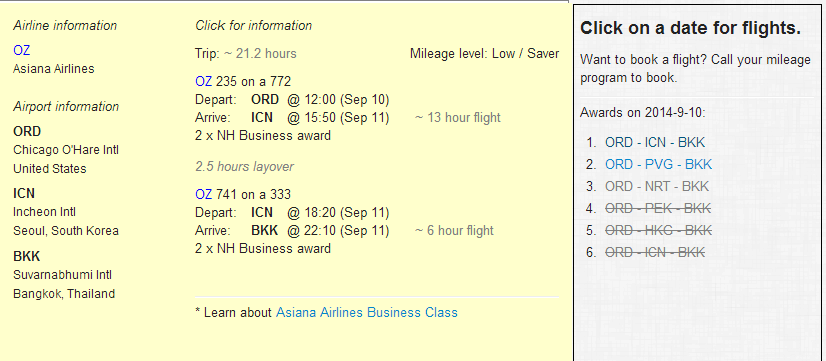826x361 pixels.
Task: Click the 2.5 hours layover text
Action: [244, 167]
